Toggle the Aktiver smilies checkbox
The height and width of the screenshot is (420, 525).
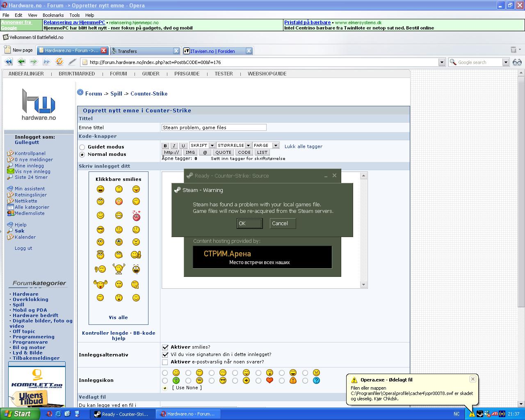[165, 347]
